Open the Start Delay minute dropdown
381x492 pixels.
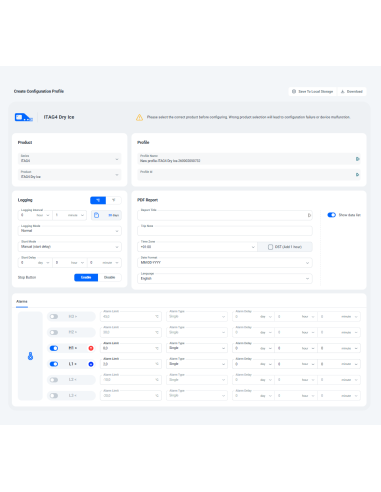point(104,263)
